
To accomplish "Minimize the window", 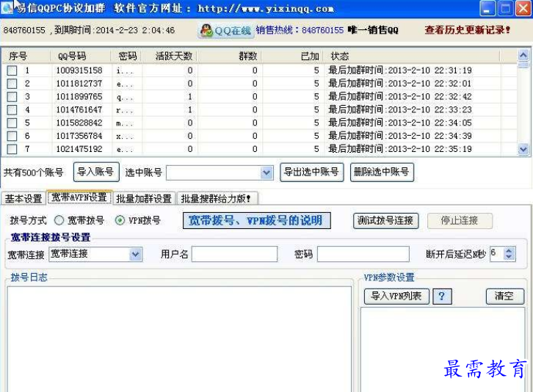I will point(487,9).
